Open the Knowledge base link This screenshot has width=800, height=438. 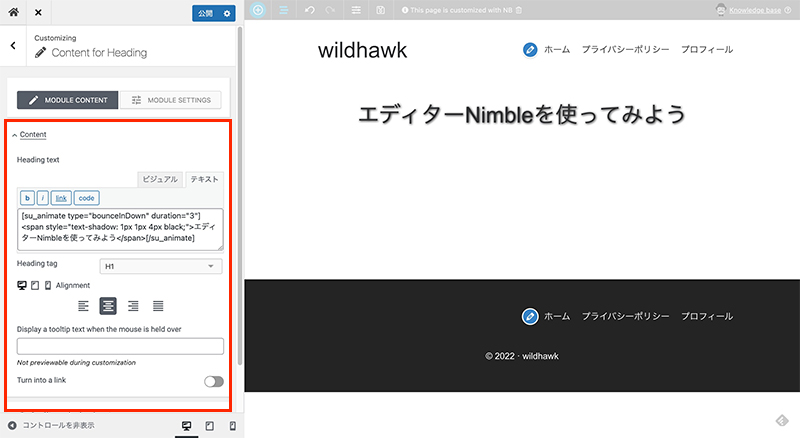759,10
